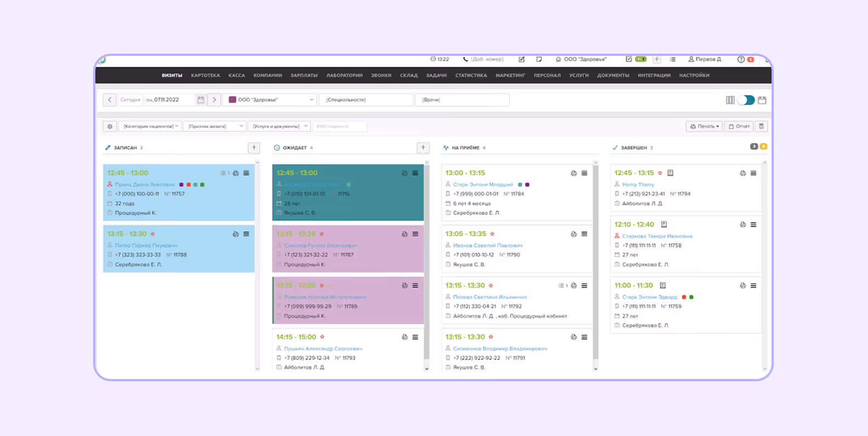Click document icon on 12:10 - 12:40 visit

664,225
